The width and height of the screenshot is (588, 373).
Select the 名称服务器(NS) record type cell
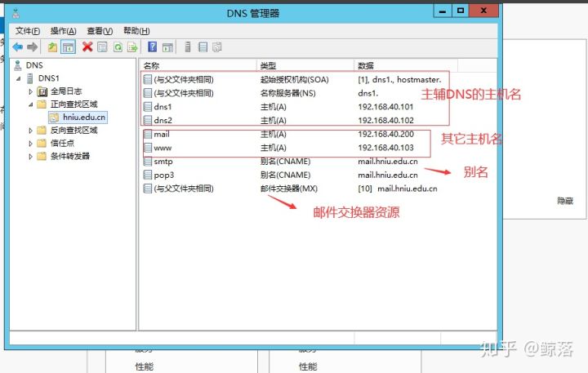coord(288,93)
